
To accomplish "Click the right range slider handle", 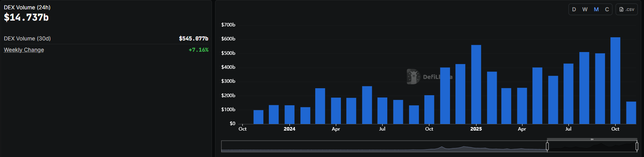I will [637, 146].
